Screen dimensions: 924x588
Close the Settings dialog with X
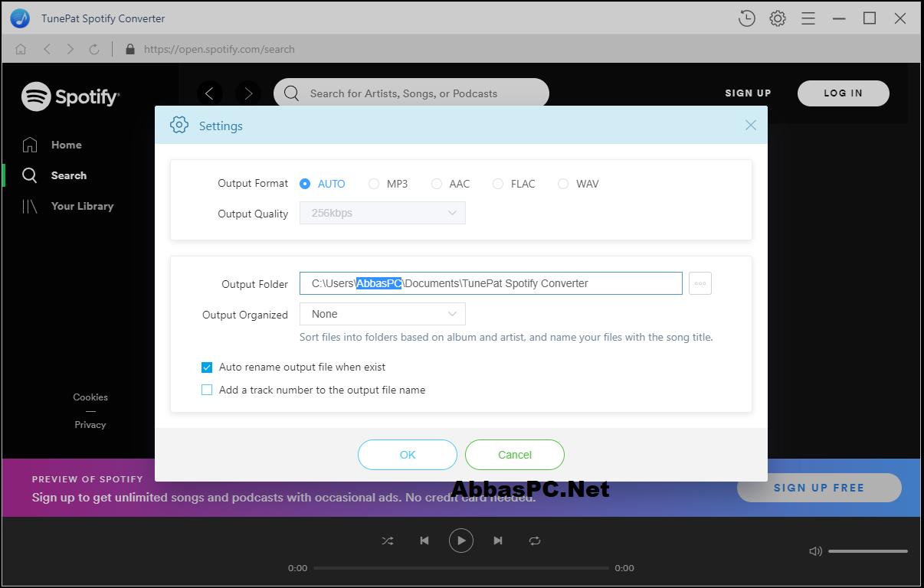coord(751,126)
